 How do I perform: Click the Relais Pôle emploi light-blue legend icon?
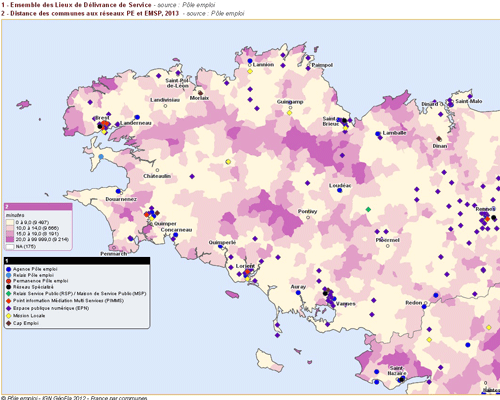(x=9, y=275)
